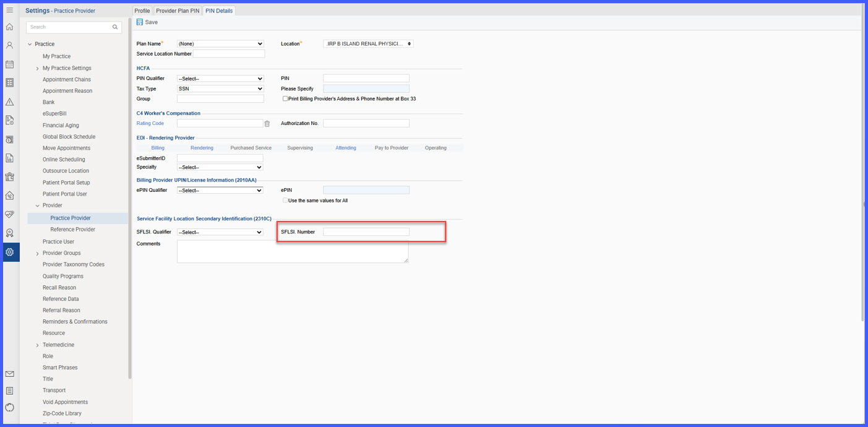868x427 pixels.
Task: Go to the Home icon in sidebar
Action: [x=9, y=27]
